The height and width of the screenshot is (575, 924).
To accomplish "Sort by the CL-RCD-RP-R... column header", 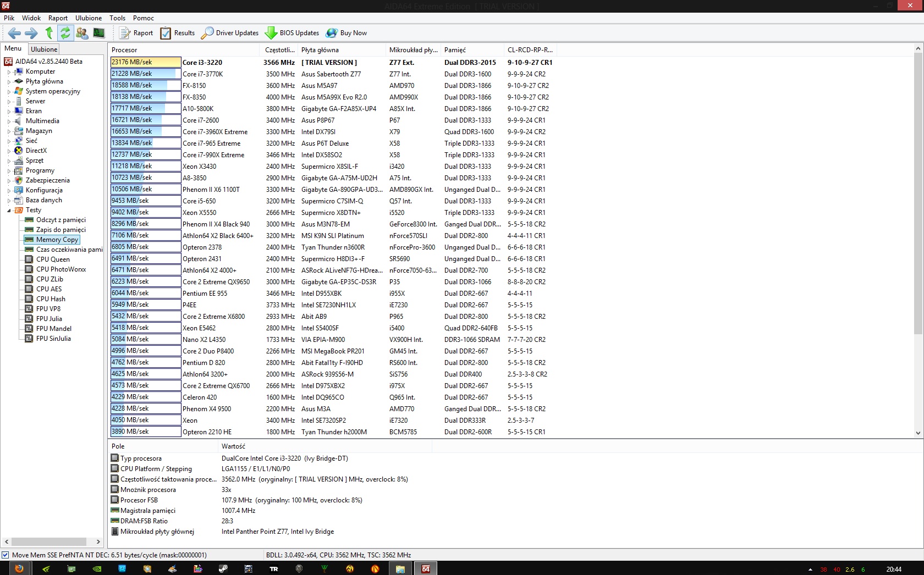I will click(530, 50).
